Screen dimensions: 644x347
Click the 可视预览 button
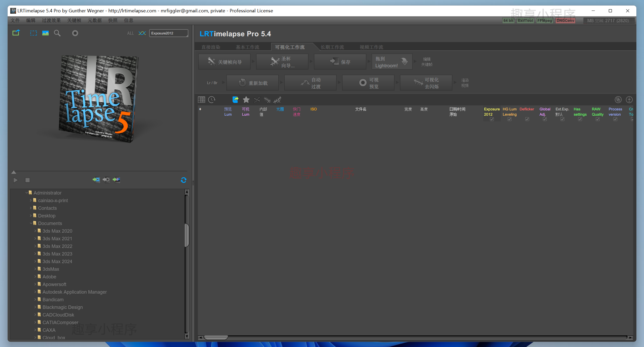(x=368, y=83)
